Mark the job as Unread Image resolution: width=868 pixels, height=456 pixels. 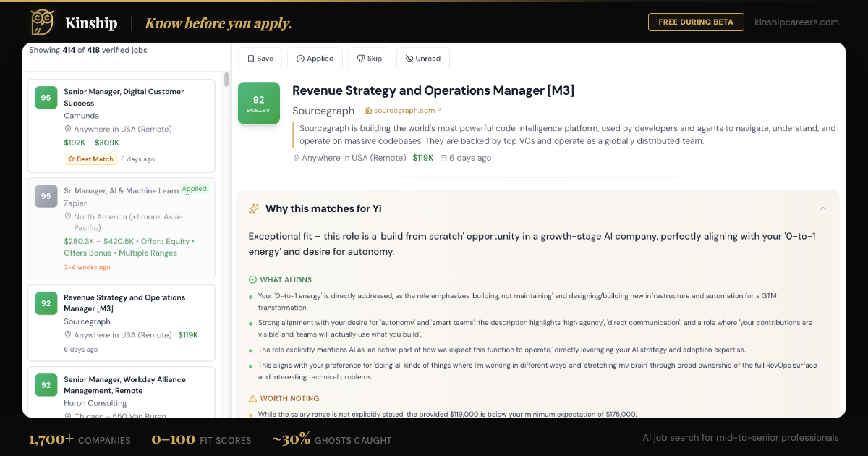pos(423,59)
